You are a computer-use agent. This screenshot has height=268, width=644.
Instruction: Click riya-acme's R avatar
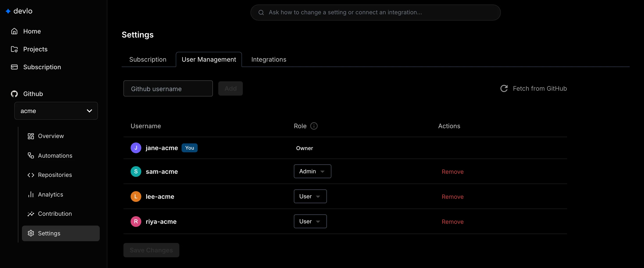136,222
